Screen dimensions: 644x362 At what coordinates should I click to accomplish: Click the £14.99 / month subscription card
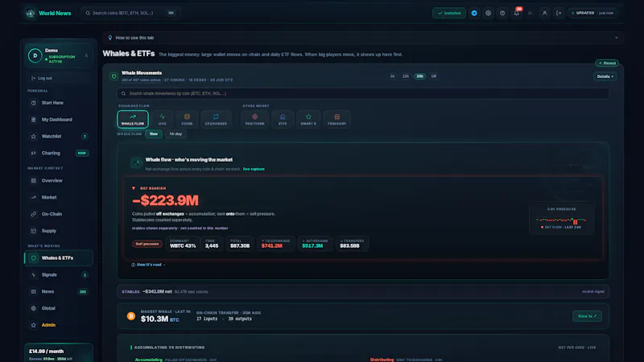pyautogui.click(x=59, y=352)
